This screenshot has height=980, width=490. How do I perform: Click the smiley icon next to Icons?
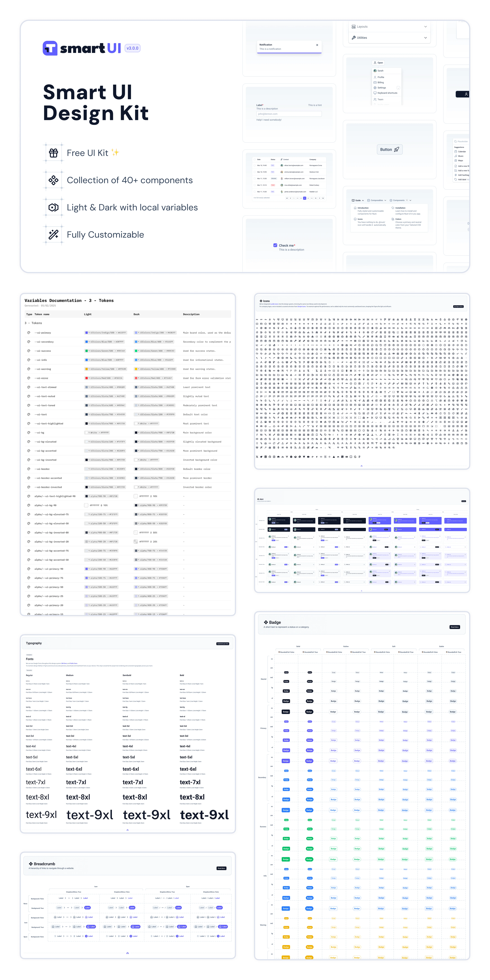click(x=355, y=219)
